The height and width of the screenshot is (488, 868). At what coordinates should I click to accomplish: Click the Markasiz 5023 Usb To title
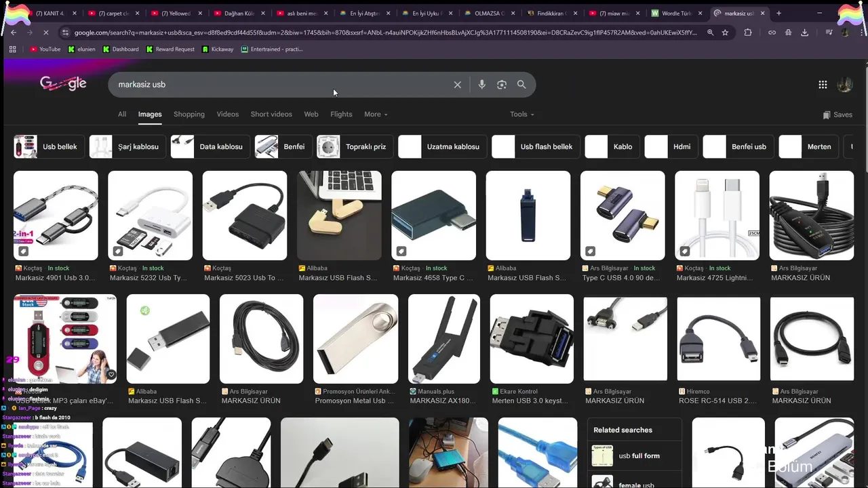pos(244,278)
